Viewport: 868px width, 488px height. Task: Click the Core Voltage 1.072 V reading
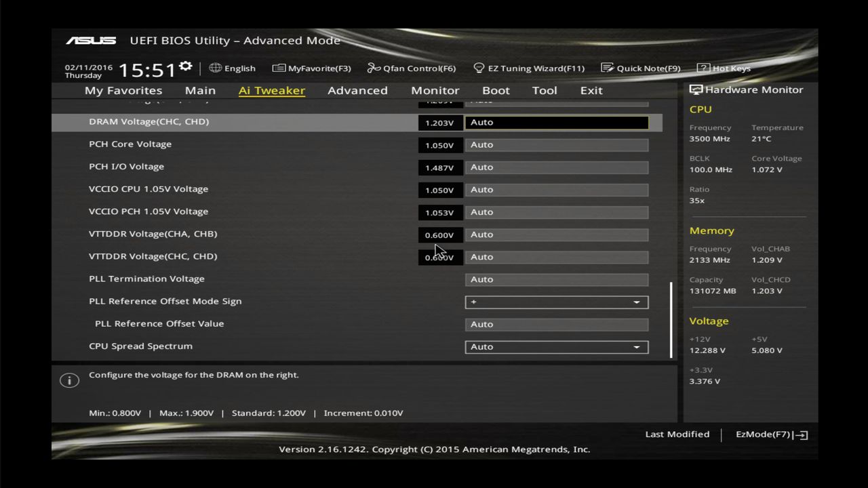pyautogui.click(x=766, y=169)
